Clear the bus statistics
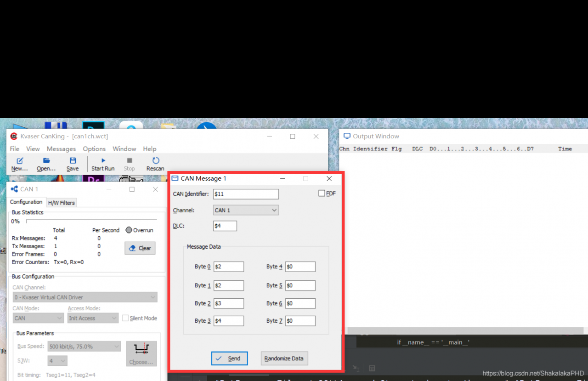This screenshot has height=381, width=588. click(140, 248)
